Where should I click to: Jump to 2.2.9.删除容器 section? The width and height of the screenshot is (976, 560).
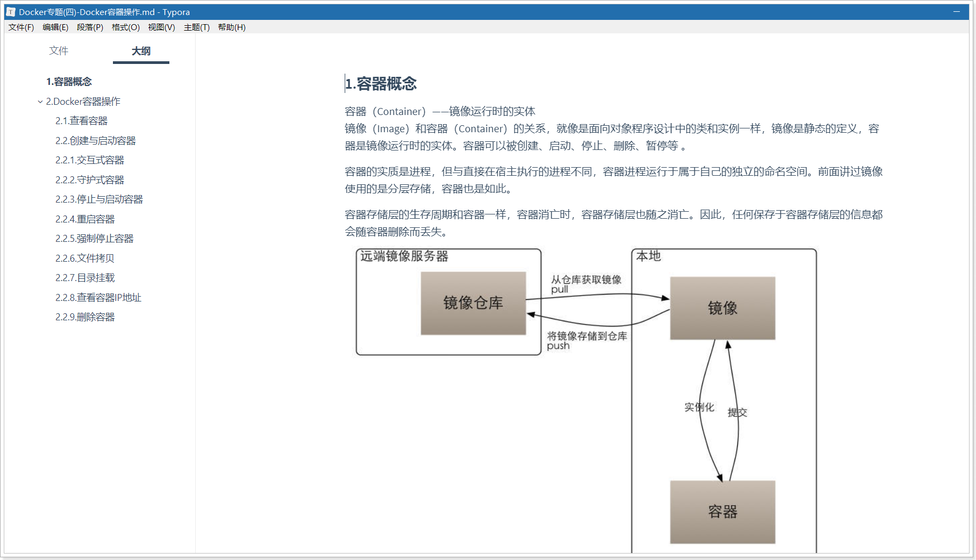85,317
